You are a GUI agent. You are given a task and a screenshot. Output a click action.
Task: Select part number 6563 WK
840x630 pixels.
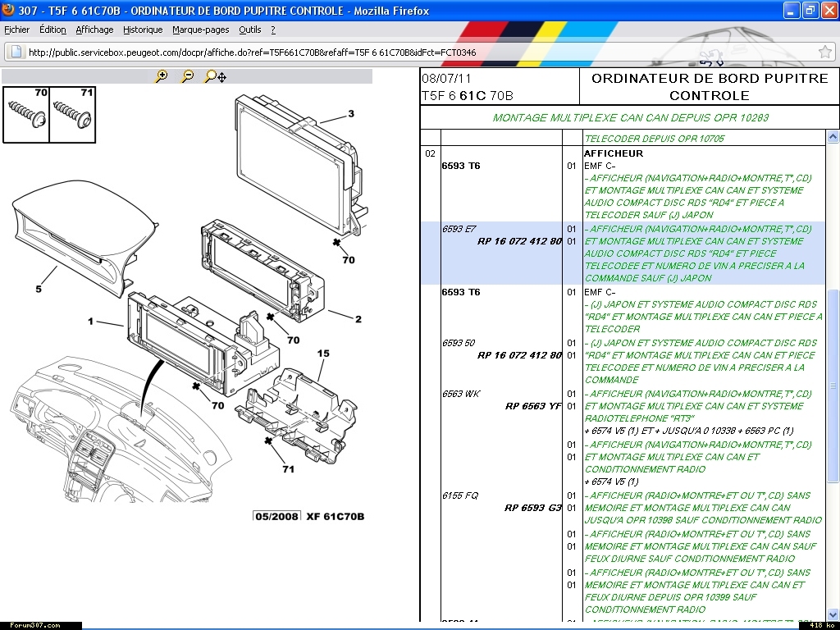coord(461,394)
